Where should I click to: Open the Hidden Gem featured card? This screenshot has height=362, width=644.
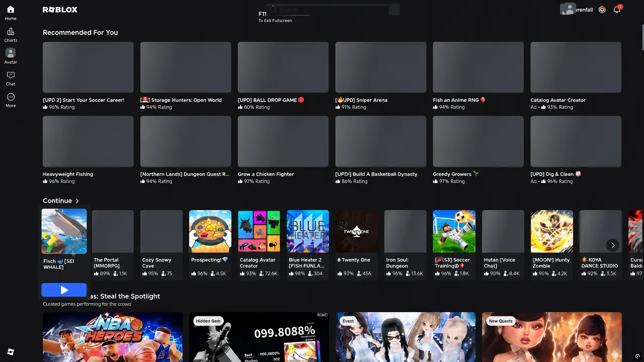(x=259, y=337)
